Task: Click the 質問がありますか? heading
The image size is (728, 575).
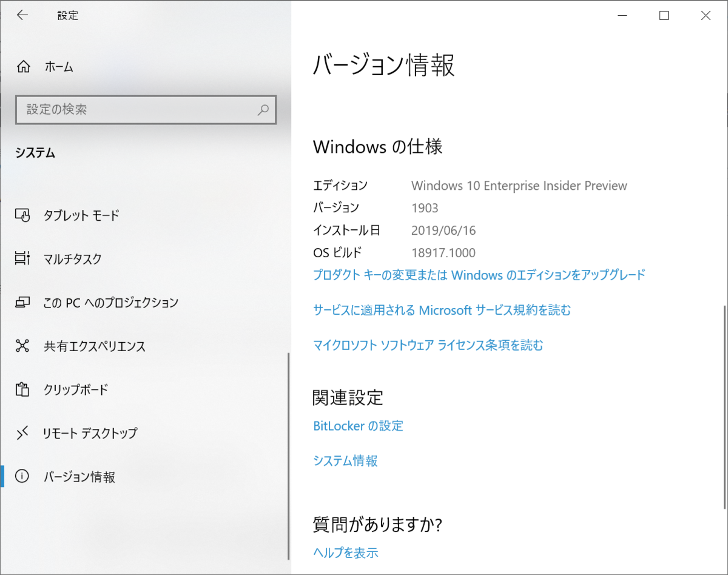Action: pyautogui.click(x=377, y=523)
